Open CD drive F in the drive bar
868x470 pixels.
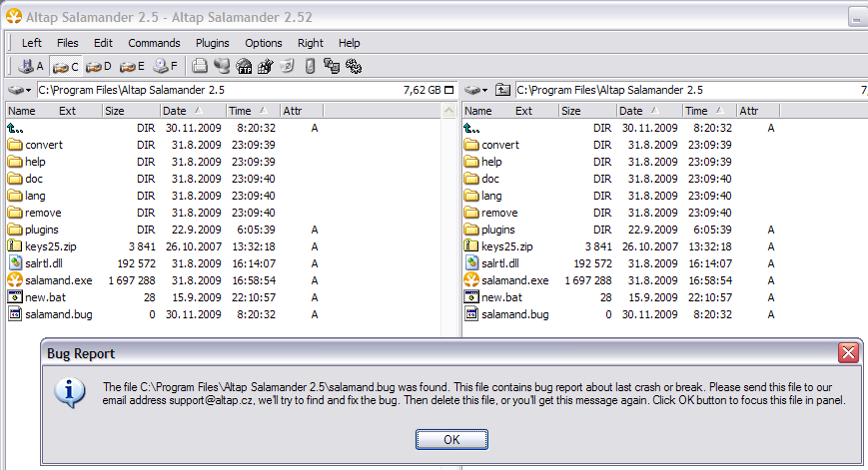coord(165,66)
